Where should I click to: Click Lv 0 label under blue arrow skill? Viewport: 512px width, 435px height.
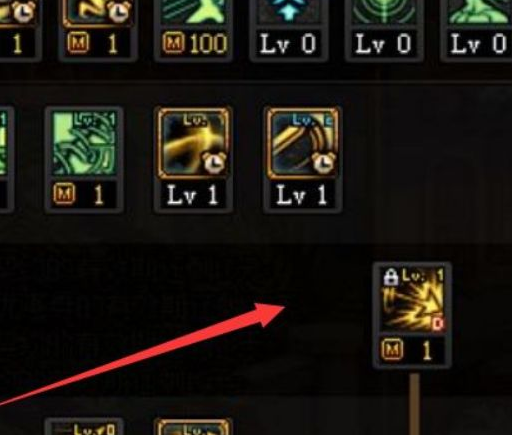pyautogui.click(x=289, y=44)
